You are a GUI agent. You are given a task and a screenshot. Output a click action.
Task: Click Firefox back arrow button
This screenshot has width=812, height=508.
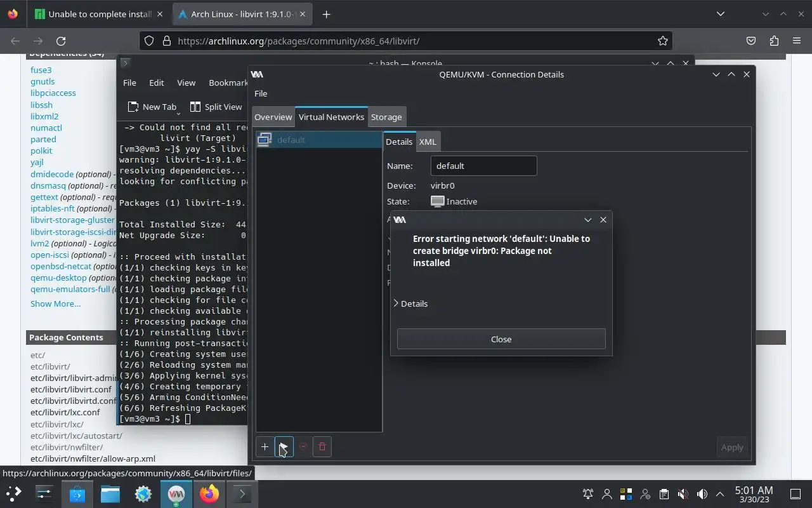coord(15,41)
